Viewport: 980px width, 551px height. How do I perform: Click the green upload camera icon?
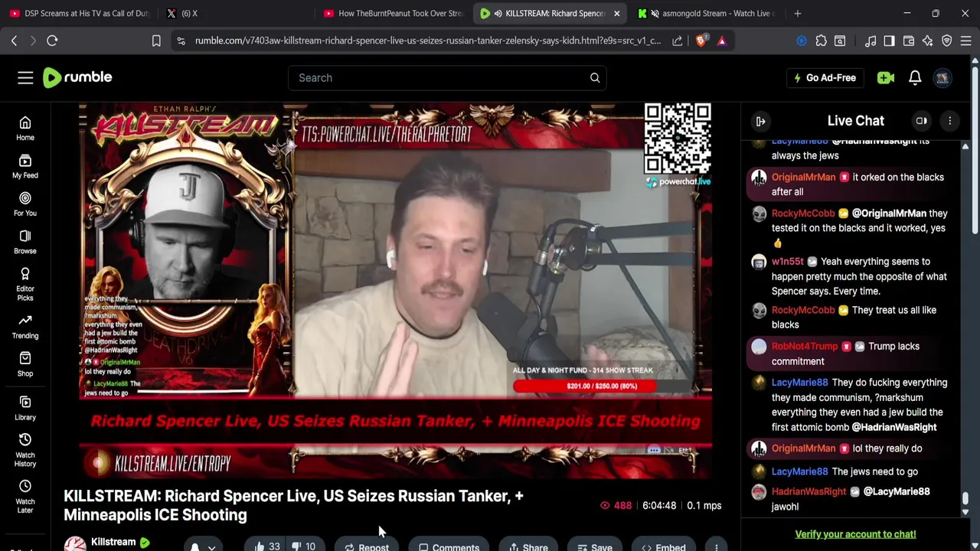[886, 77]
